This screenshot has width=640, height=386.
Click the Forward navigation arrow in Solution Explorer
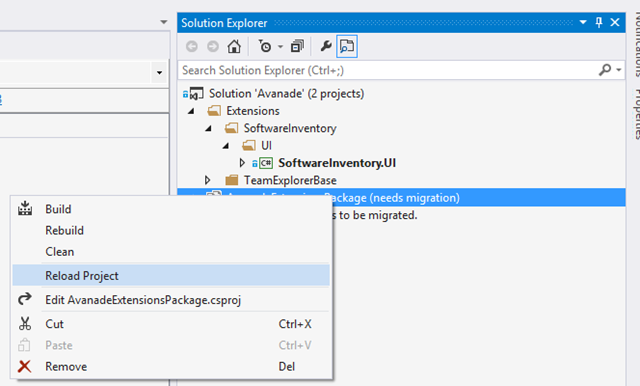213,47
